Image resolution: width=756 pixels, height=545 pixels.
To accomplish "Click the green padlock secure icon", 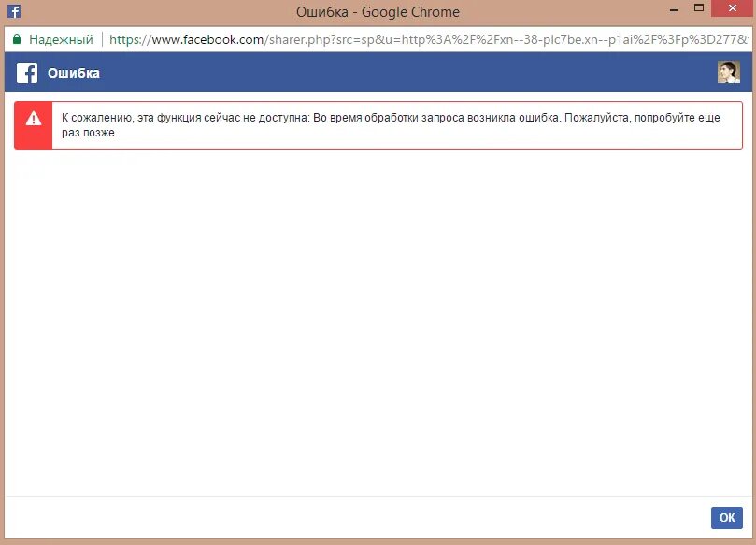I will click(17, 39).
